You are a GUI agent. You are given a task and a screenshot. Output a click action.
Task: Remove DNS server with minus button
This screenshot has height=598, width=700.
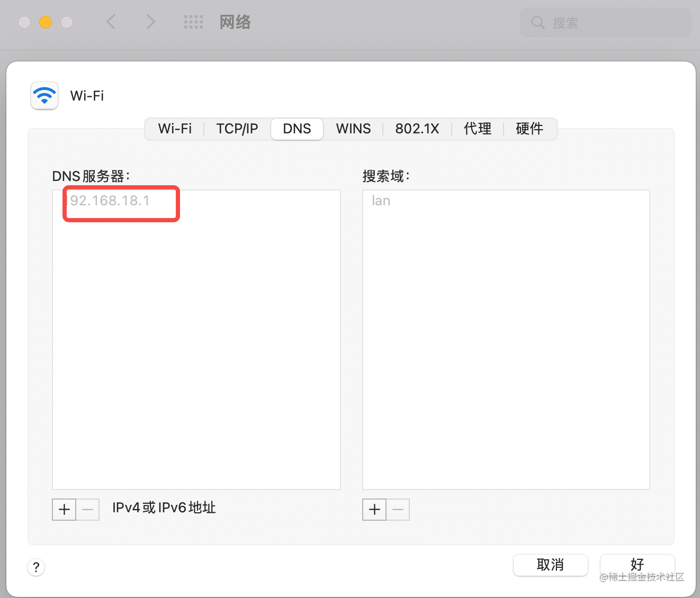click(88, 510)
